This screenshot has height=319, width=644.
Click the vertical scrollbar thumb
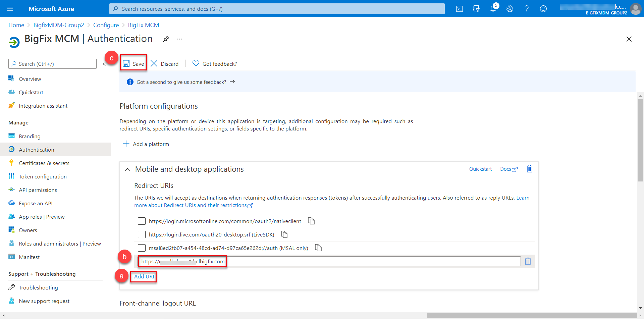click(640, 140)
